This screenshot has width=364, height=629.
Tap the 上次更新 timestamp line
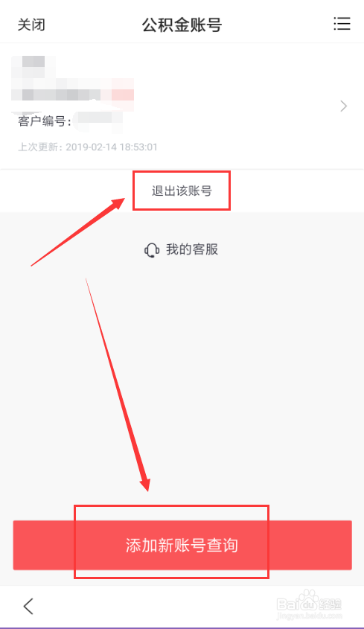(88, 147)
